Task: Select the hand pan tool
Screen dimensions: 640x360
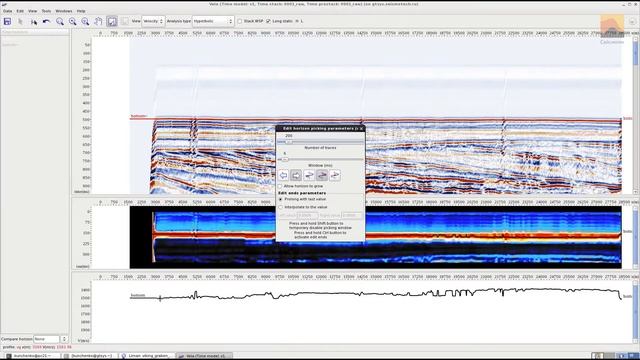Action: [x=98, y=21]
